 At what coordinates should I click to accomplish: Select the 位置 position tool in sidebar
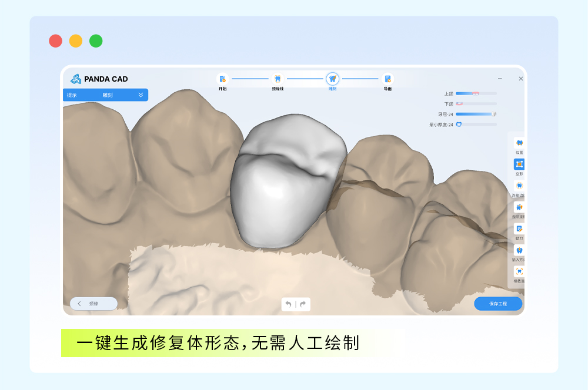click(519, 143)
